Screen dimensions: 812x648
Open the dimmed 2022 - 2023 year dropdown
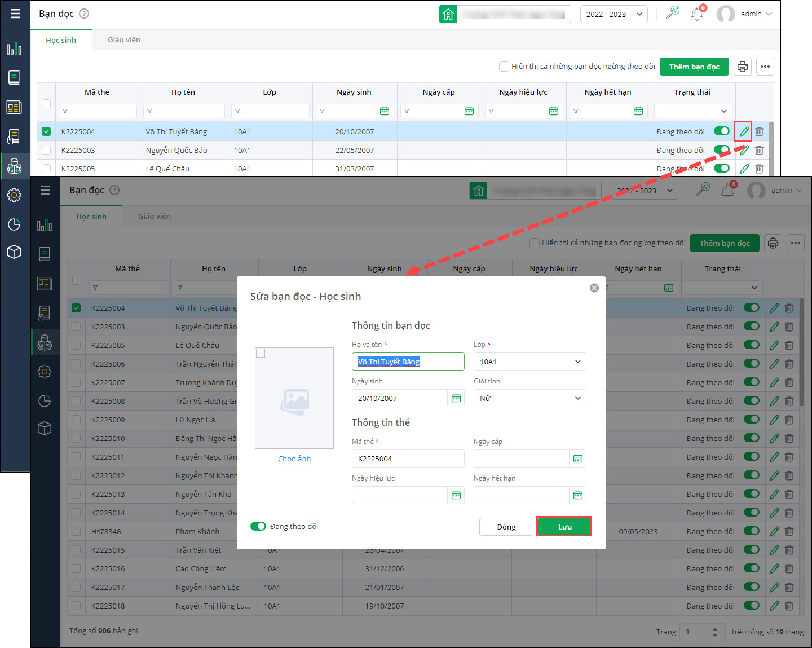tap(645, 191)
